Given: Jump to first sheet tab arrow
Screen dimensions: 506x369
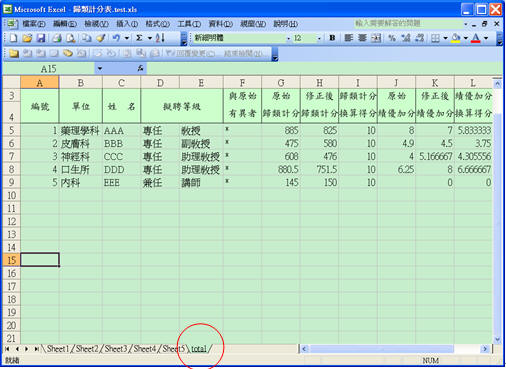Looking at the screenshot, I should click(x=7, y=349).
